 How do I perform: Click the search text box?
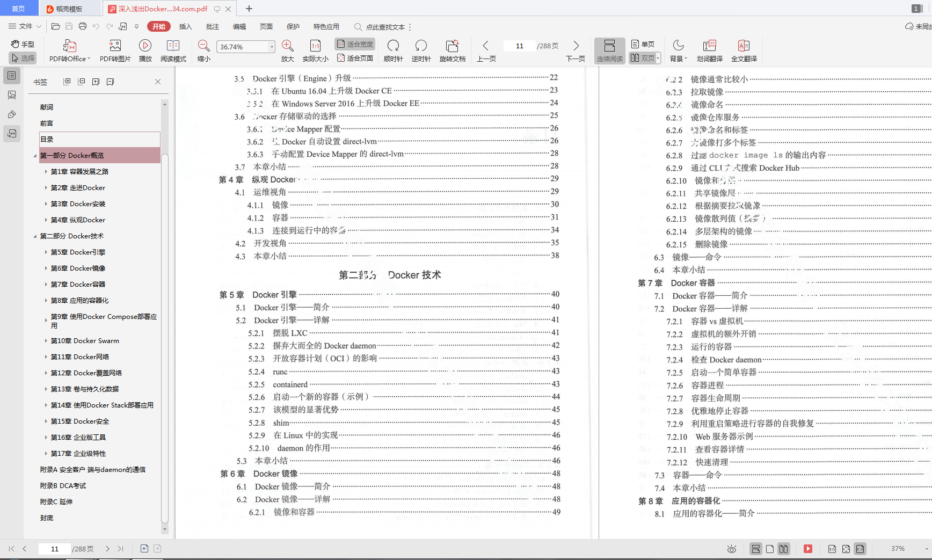click(385, 27)
